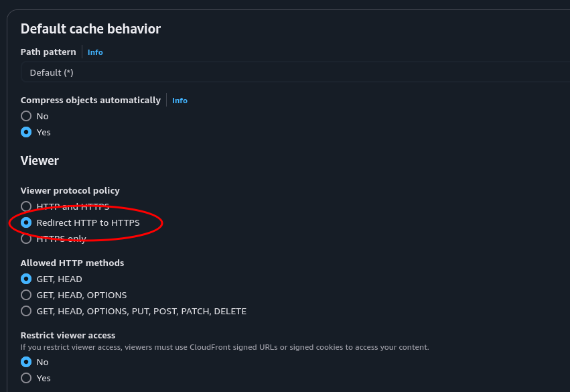Click the Viewer section heading
Viewport: 570px width, 392px height.
pyautogui.click(x=40, y=161)
